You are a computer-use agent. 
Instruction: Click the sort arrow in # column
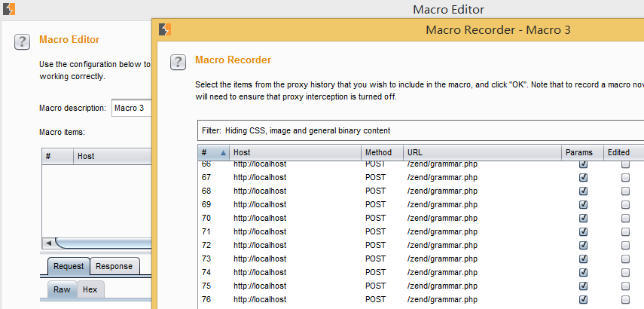224,152
